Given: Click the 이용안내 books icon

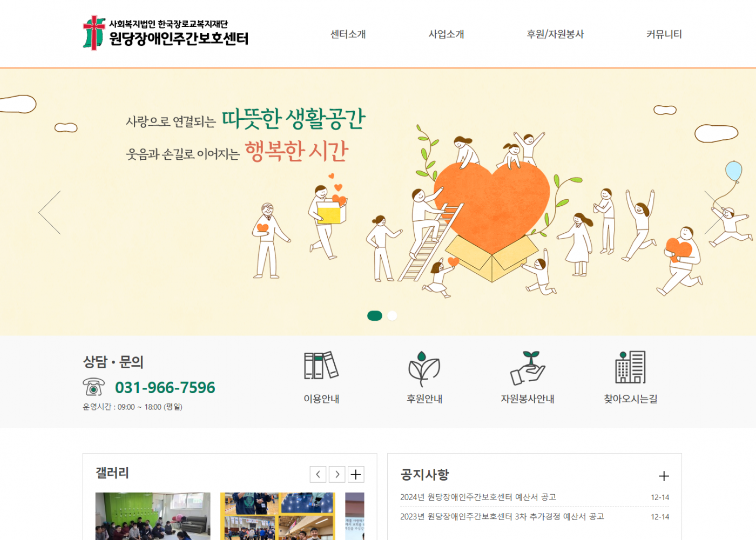Looking at the screenshot, I should tap(321, 366).
